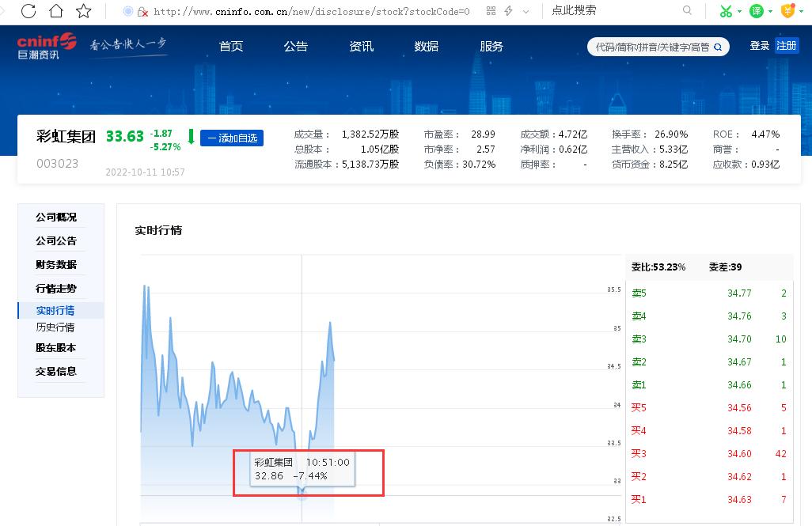Open 公司公告 in the sidebar

56,240
